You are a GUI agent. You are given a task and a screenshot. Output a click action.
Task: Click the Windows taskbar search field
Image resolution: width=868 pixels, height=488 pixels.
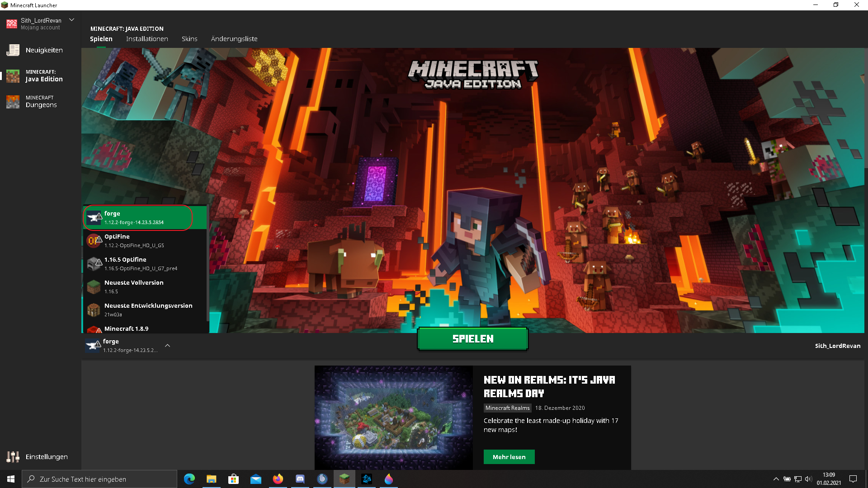[99, 479]
